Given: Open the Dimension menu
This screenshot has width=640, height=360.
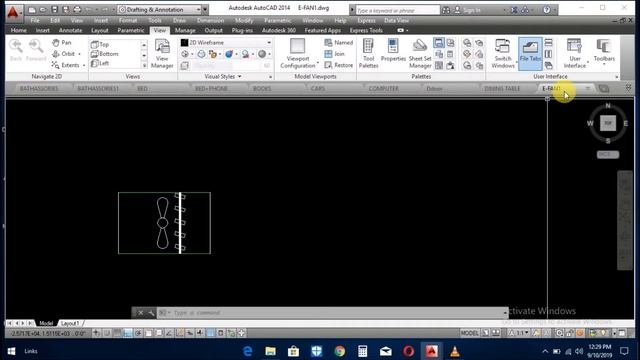Looking at the screenshot, I should coord(210,20).
